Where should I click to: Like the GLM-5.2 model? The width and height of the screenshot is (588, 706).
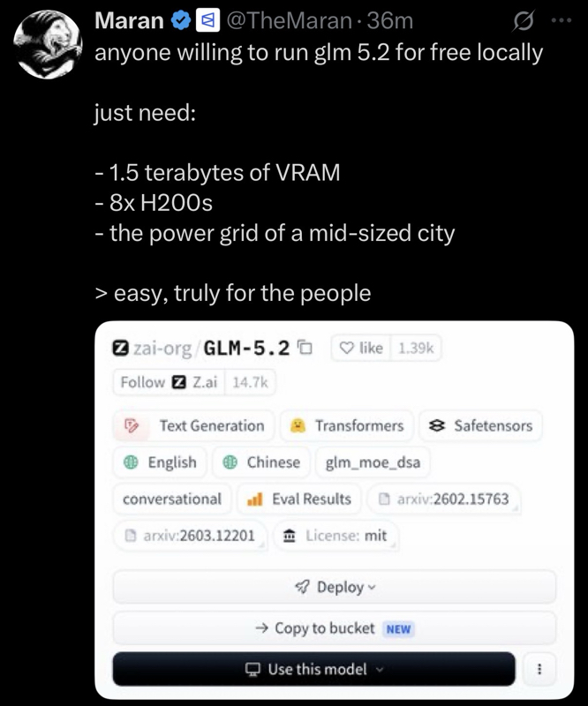pos(361,348)
